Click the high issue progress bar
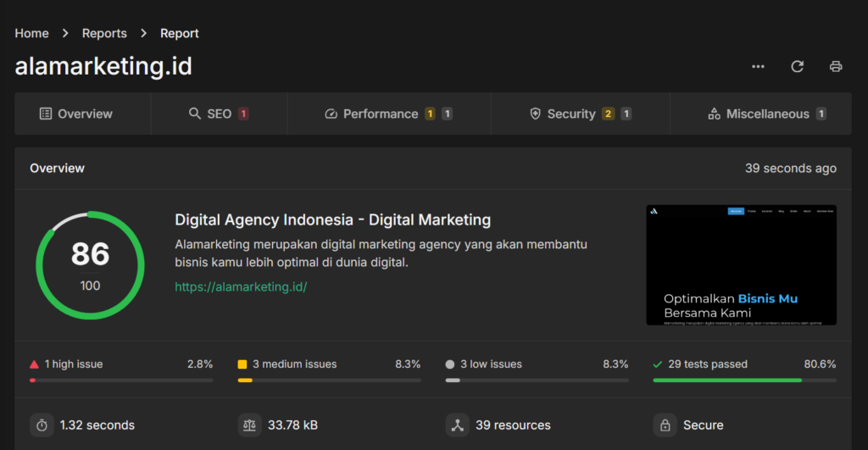868x450 pixels. coord(121,381)
